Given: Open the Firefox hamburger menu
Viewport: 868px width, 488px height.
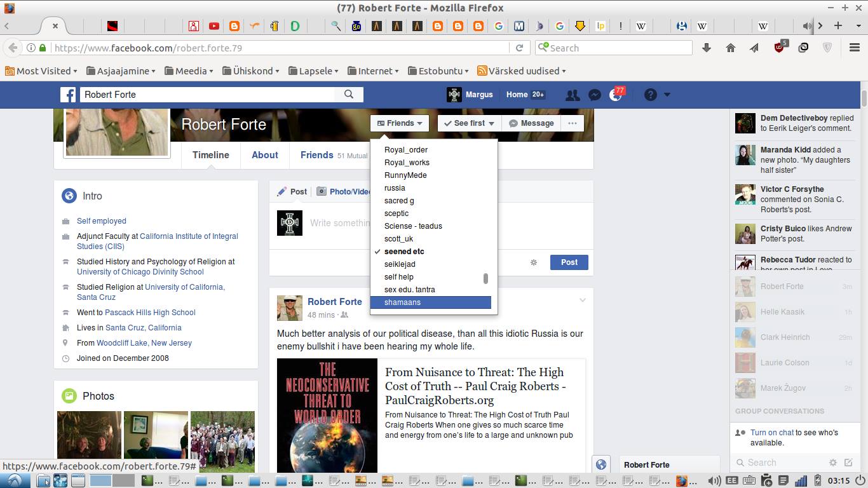Looking at the screenshot, I should (855, 48).
